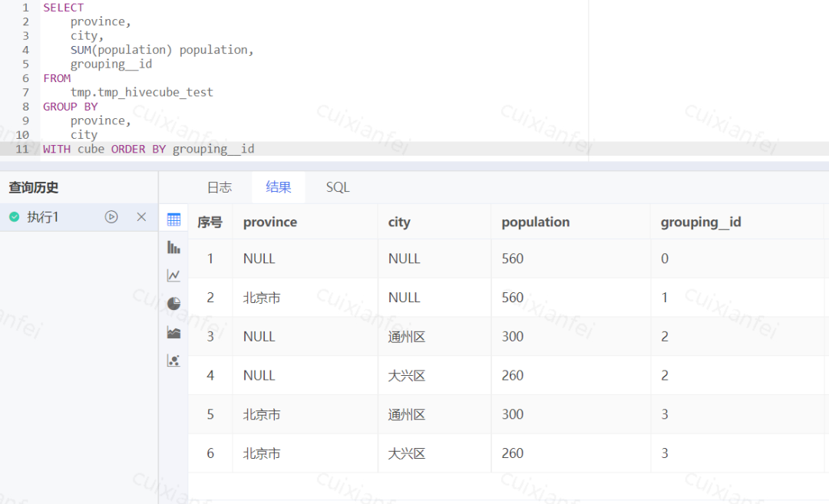
Task: Select the bar chart view icon
Action: click(173, 247)
